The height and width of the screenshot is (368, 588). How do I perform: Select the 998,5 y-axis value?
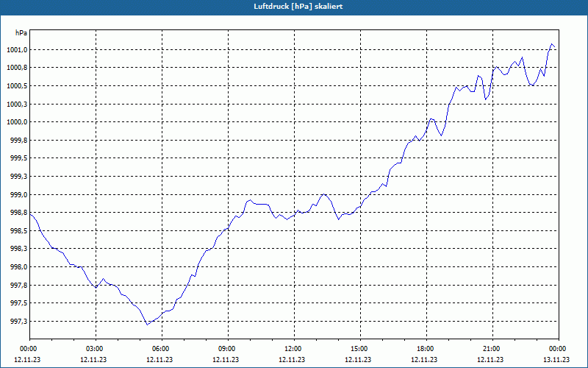pos(19,231)
